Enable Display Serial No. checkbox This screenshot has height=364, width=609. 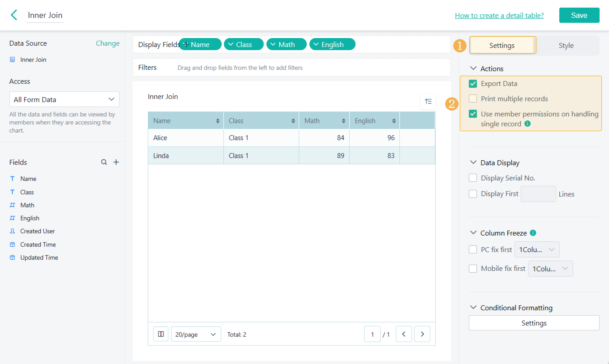pos(473,178)
